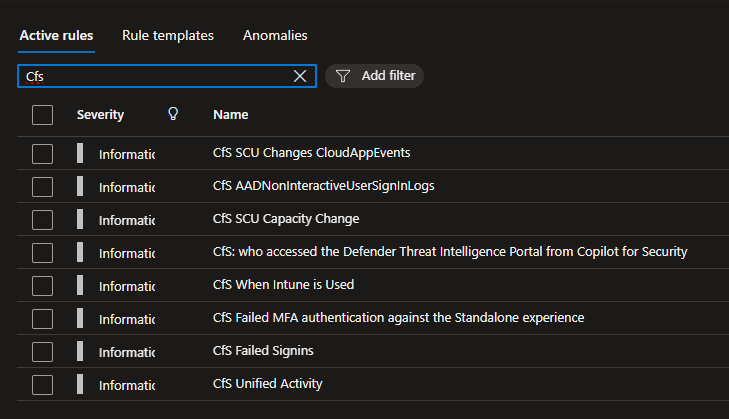Viewport: 729px width, 419px height.
Task: Sort by the Severity column header
Action: click(100, 114)
